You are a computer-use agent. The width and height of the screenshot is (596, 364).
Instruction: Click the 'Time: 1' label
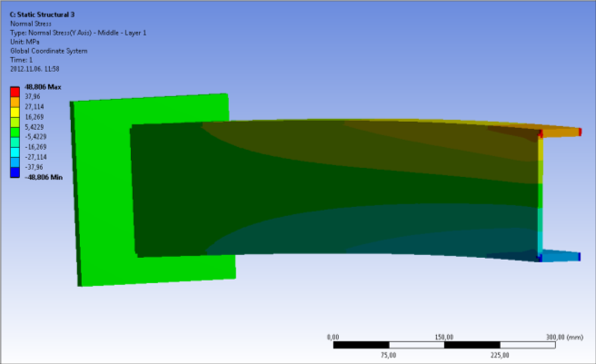(21, 60)
